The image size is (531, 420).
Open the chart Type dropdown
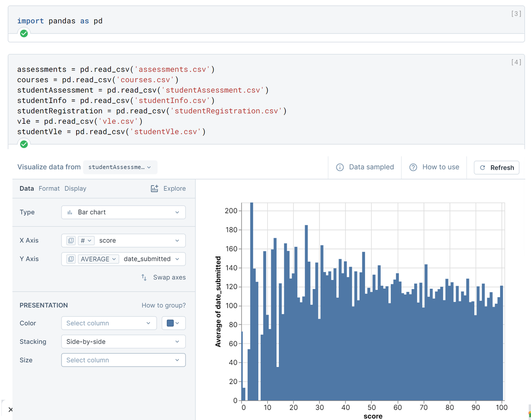point(123,212)
